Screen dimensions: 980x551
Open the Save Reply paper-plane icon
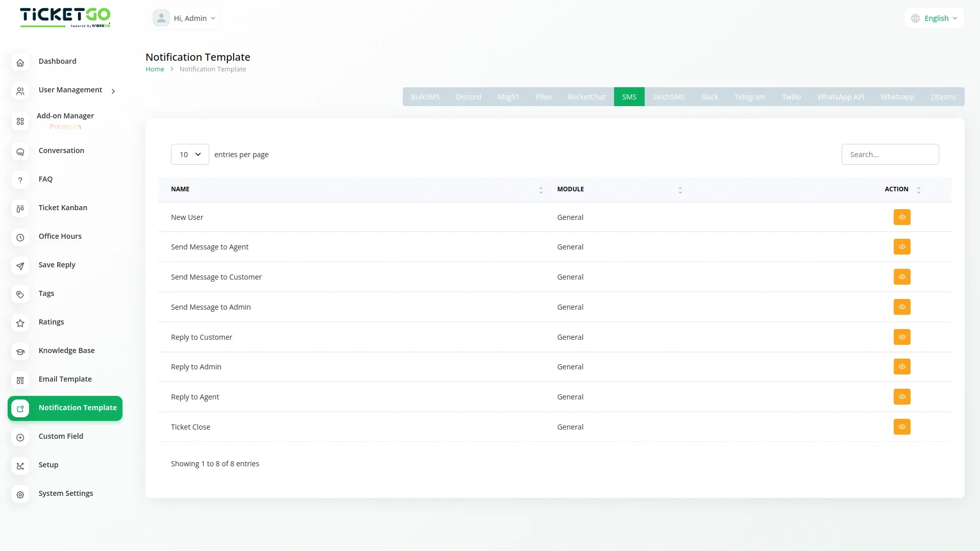point(20,266)
